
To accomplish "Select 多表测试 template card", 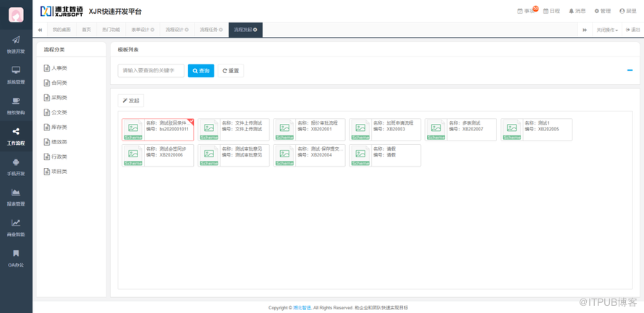I will 461,130.
